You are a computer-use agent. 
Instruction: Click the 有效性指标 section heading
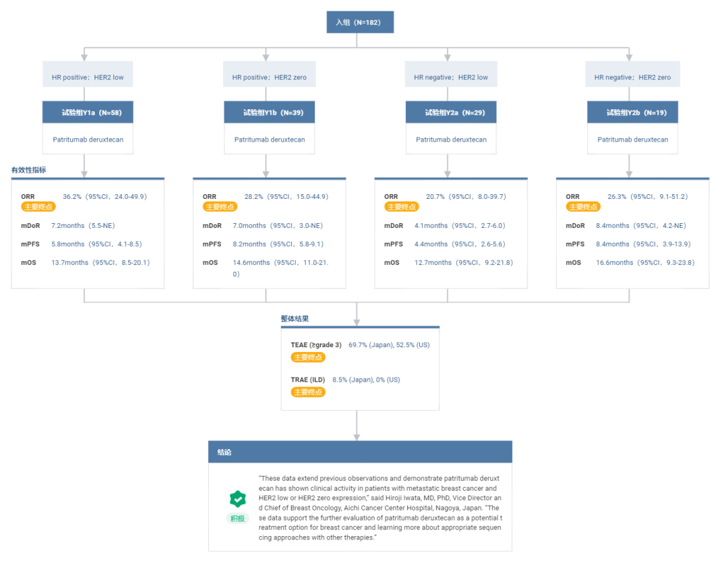29,171
